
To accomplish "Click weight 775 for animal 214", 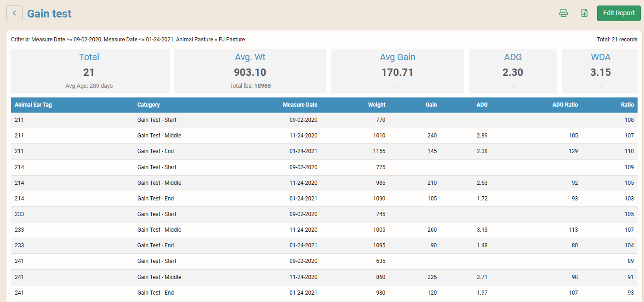I will (x=381, y=167).
